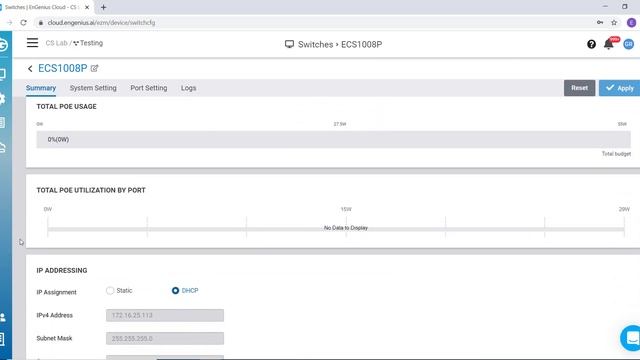Select Static IP assignment
The width and height of the screenshot is (640, 360).
110,291
